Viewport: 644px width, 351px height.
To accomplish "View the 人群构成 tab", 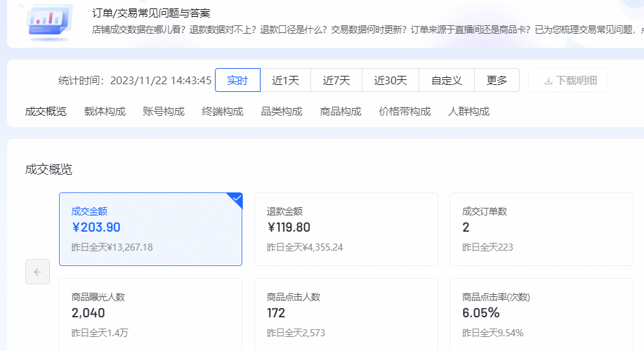I will 468,112.
